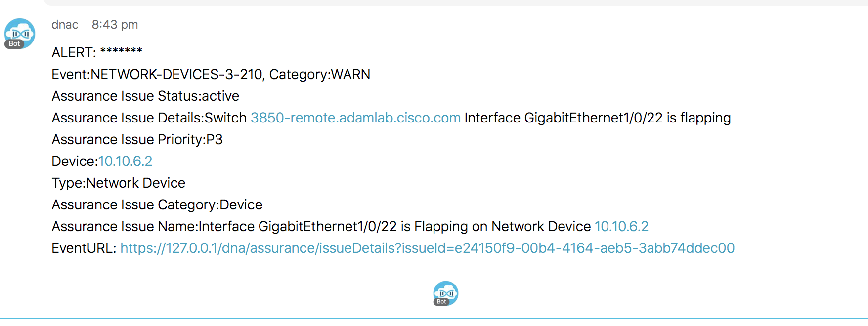Click the bot read-receipt avatar below the message

tap(446, 292)
